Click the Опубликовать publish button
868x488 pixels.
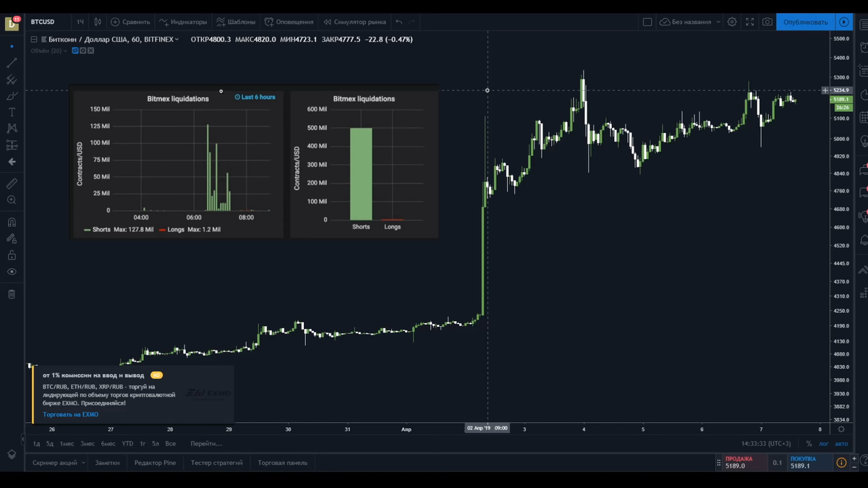click(x=805, y=22)
